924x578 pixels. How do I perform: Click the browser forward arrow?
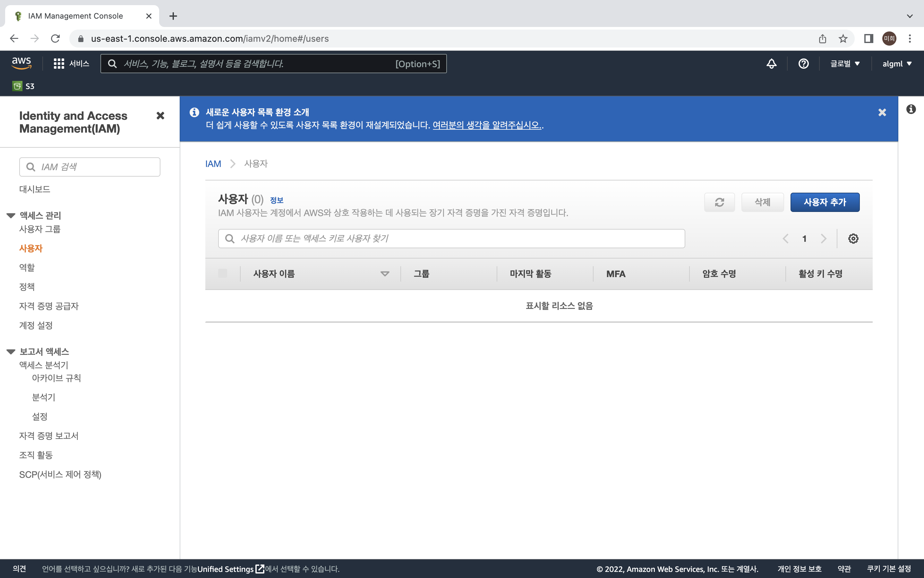[35, 39]
